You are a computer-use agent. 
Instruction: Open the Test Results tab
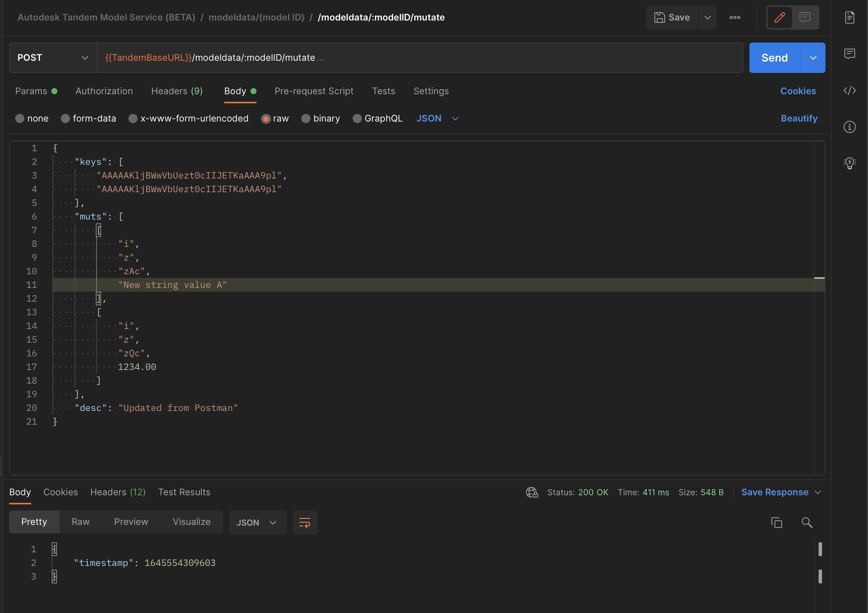tap(184, 492)
